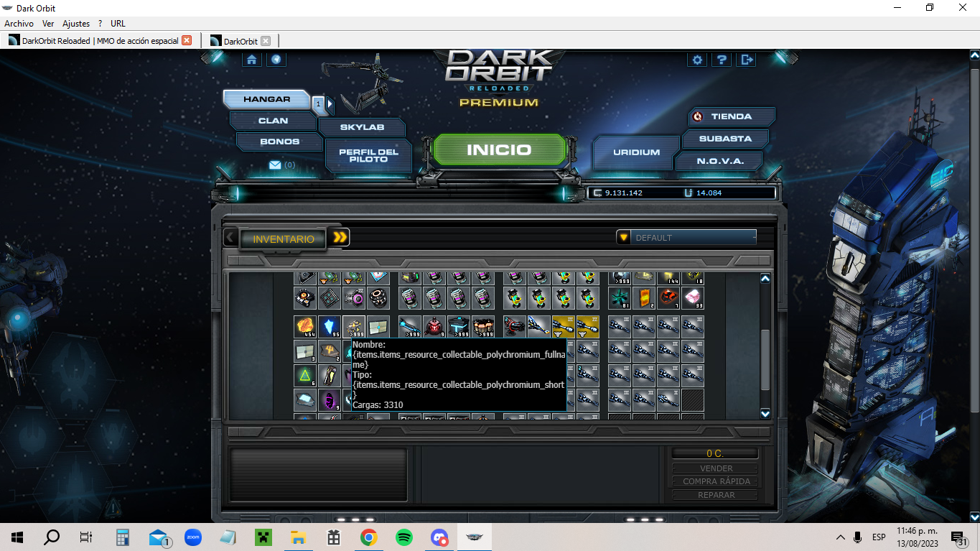Switch to the second DarkOrbit tab
The height and width of the screenshot is (551, 980).
240,41
